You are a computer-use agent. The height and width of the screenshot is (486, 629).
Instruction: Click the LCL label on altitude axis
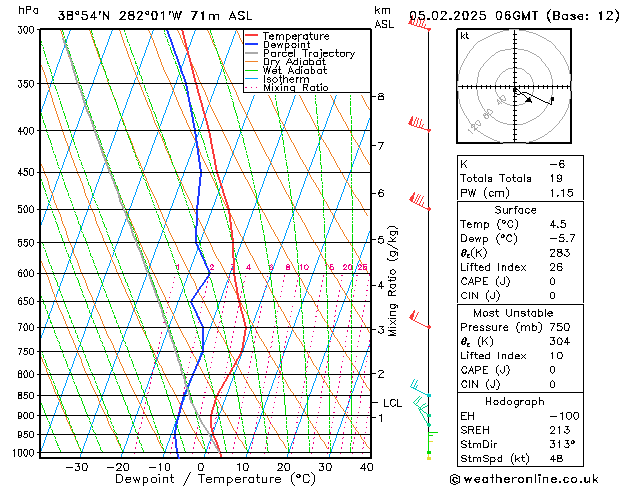392,403
